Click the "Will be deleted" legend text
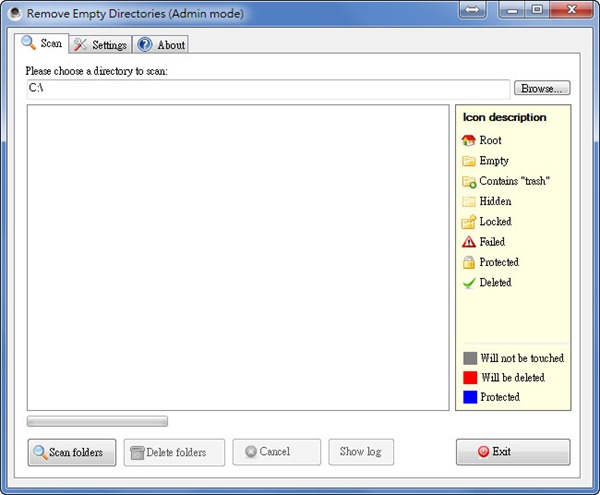This screenshot has width=600, height=495. click(x=513, y=378)
